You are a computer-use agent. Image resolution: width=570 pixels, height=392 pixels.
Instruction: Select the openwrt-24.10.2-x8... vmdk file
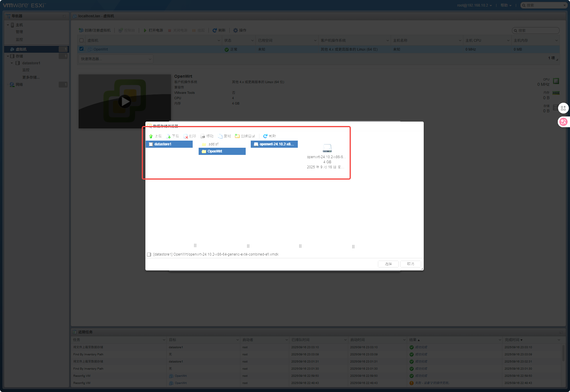pos(274,144)
